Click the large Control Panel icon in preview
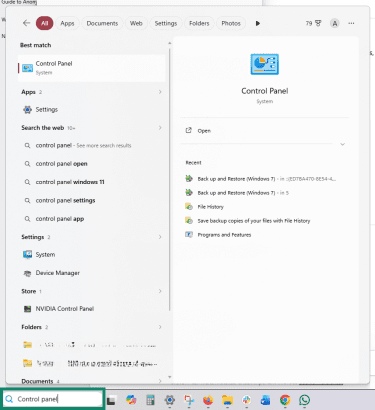375x410 pixels. coord(265,64)
